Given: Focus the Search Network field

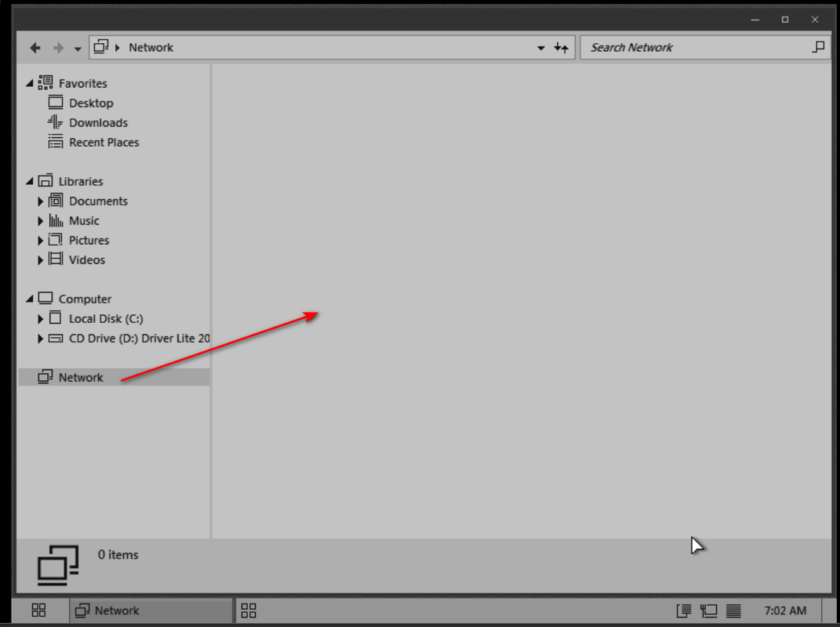Looking at the screenshot, I should tap(706, 48).
